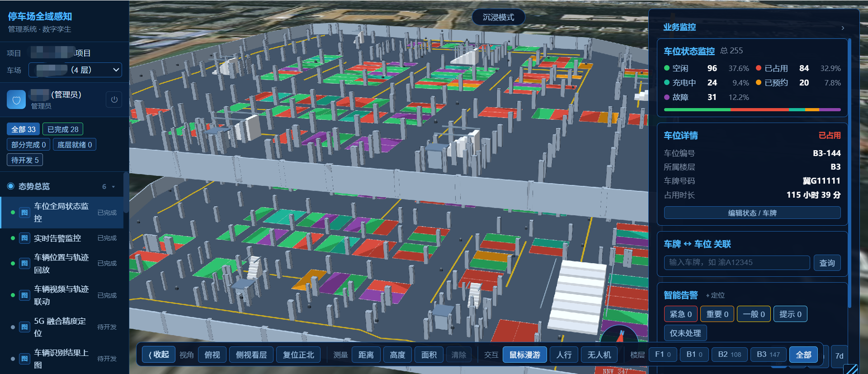Toggle the 提示 0 alert filter
This screenshot has height=374, width=868.
tap(790, 314)
